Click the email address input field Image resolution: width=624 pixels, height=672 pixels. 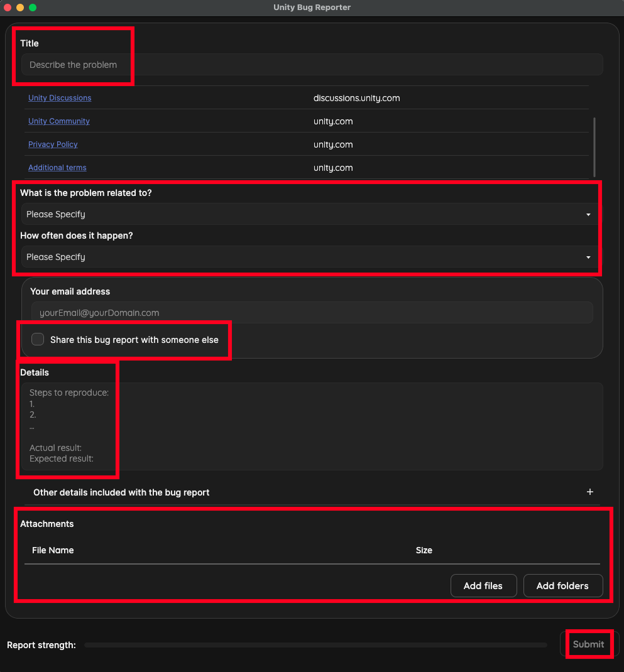[x=312, y=312]
